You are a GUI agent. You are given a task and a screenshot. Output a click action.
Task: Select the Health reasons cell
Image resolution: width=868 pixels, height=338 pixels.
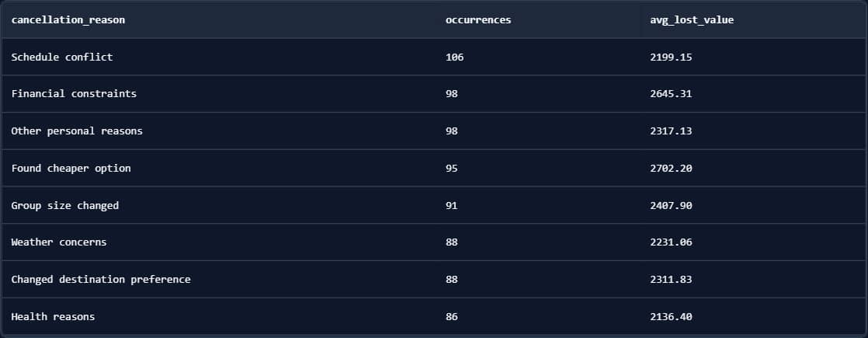[x=53, y=316]
